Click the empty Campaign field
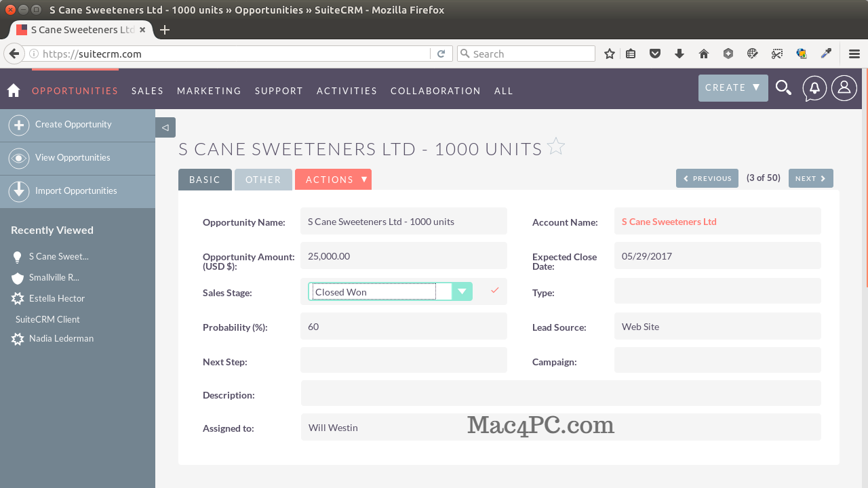 pyautogui.click(x=717, y=360)
